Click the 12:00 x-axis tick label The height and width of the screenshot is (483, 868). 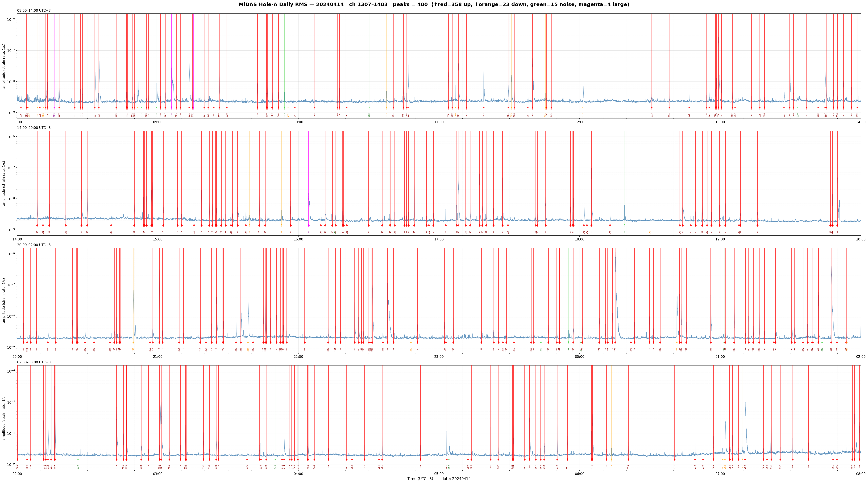point(580,122)
